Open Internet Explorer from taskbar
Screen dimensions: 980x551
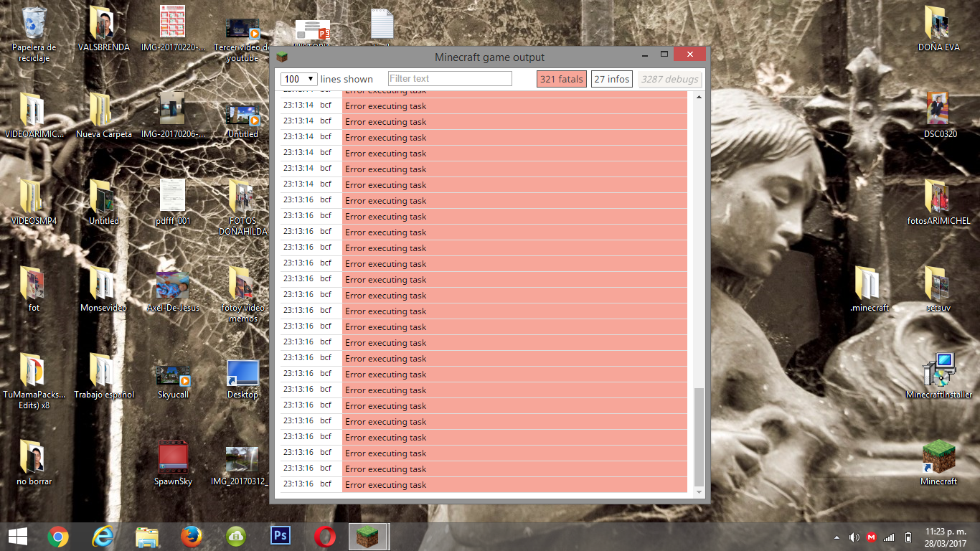click(103, 537)
